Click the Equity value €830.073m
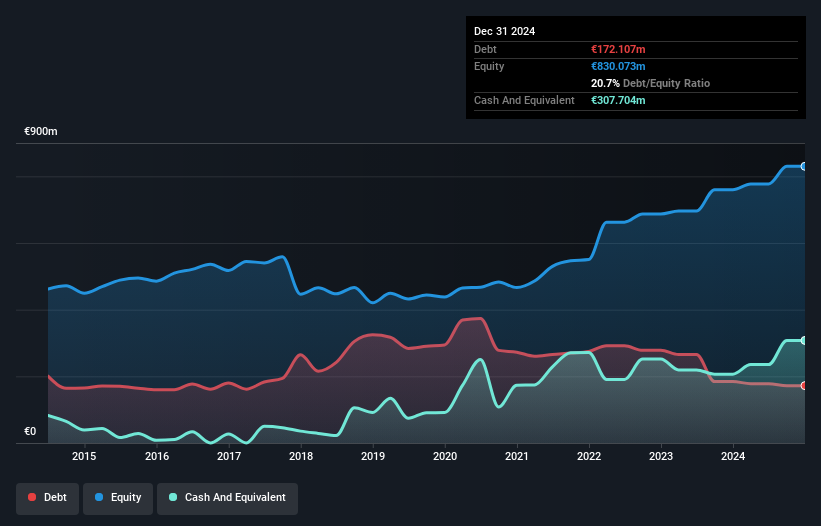 (x=618, y=66)
